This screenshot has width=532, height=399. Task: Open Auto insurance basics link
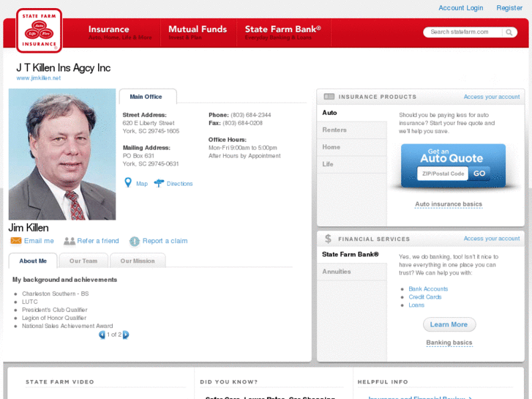pos(449,204)
